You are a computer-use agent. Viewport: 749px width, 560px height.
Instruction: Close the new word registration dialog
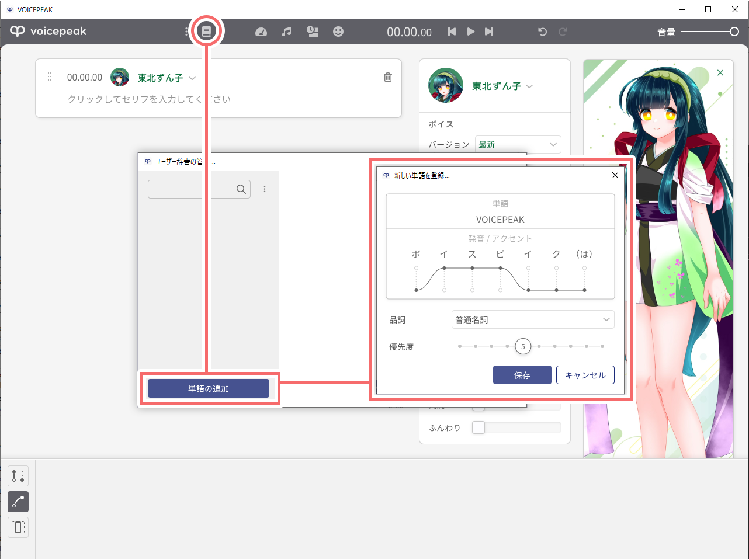pos(615,175)
